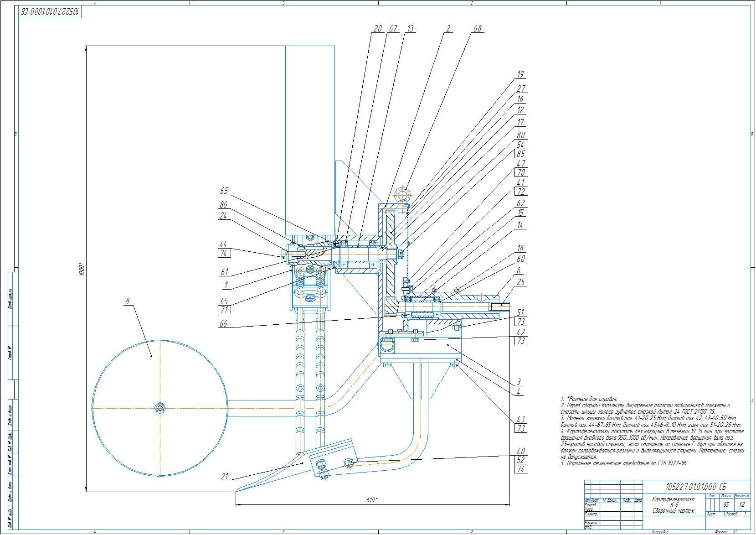Screen dimensions: 756x535
Task: Click part callout number 19
Action: pyautogui.click(x=519, y=74)
